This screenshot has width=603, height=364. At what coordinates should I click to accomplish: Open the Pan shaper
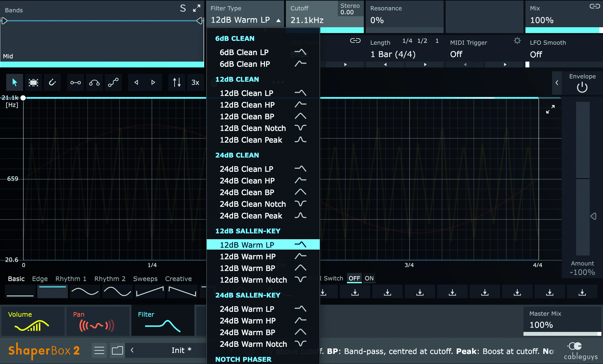98,321
